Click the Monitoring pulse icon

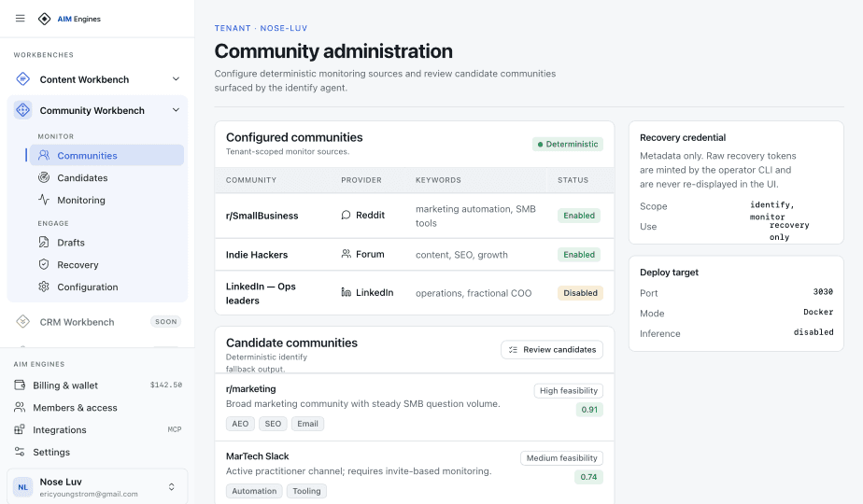point(44,200)
